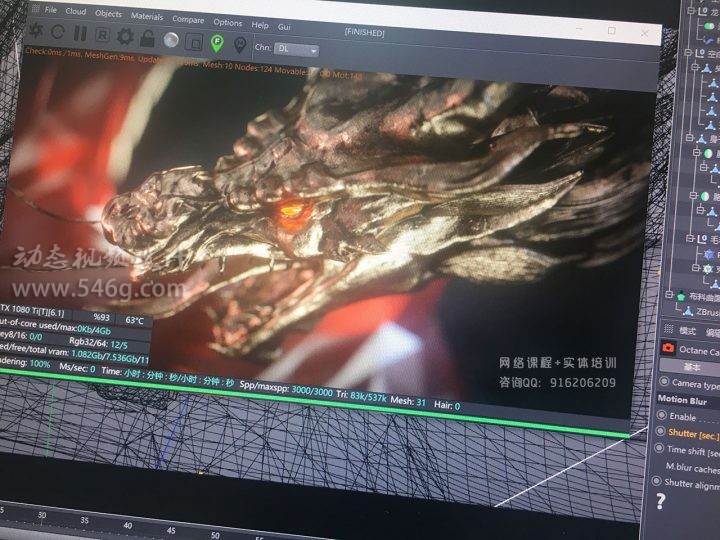Image resolution: width=720 pixels, height=540 pixels.
Task: Click timeline frame marker 40
Action: point(128,525)
